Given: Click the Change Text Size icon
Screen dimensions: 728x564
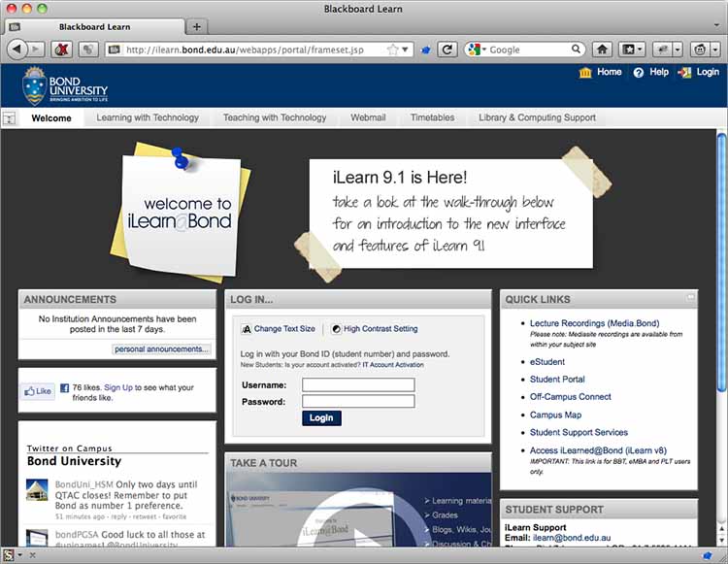Looking at the screenshot, I should 247,329.
